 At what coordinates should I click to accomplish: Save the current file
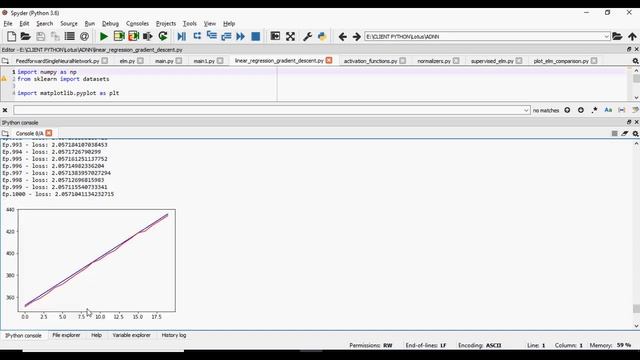coord(40,36)
